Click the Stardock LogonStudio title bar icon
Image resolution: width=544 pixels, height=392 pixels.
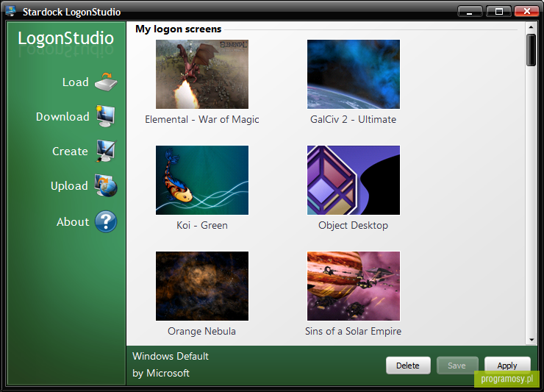tap(11, 11)
